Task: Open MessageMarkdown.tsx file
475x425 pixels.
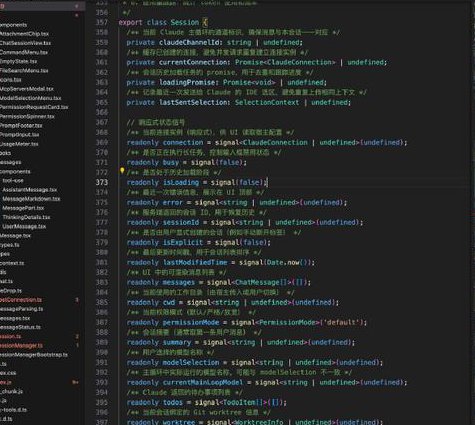Action: tap(31, 199)
